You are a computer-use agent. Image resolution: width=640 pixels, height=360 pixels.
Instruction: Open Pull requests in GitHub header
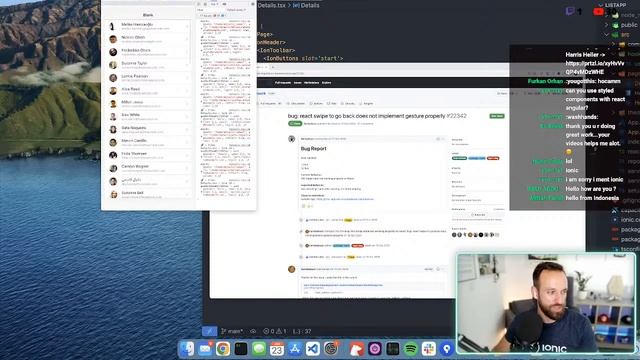[283, 82]
